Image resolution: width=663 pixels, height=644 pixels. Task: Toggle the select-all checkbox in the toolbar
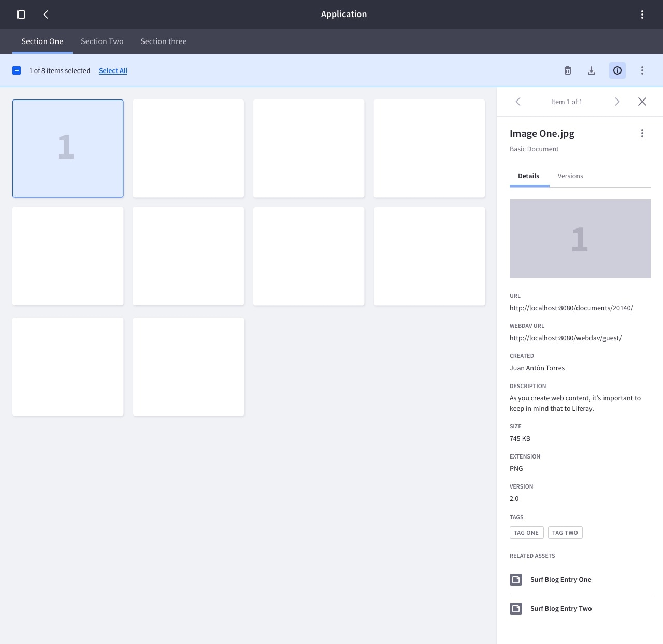coord(17,70)
